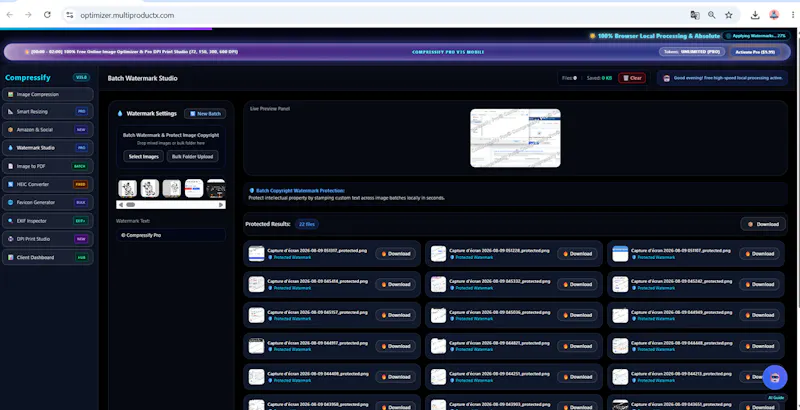Download the 045242_protected.png file
The width and height of the screenshot is (800, 410).
point(759,285)
